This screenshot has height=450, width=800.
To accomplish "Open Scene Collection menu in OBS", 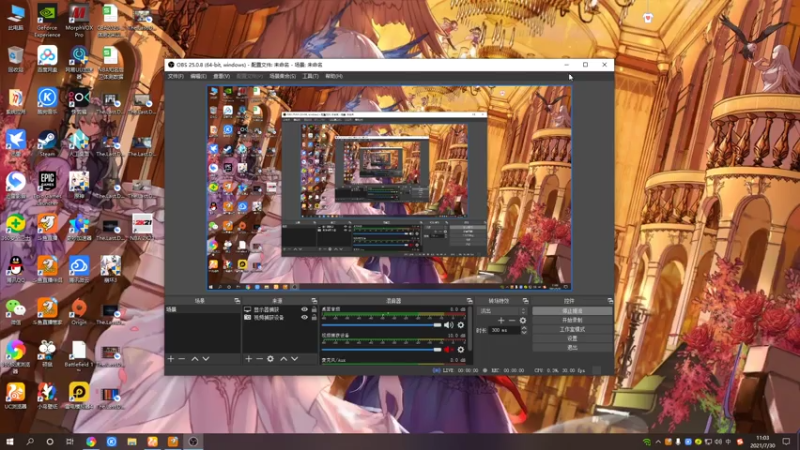I will 283,76.
